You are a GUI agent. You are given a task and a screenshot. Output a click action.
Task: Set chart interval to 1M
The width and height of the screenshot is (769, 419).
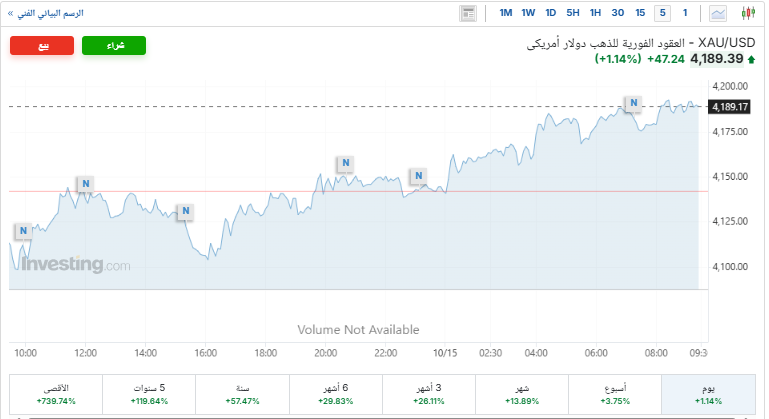pyautogui.click(x=506, y=13)
